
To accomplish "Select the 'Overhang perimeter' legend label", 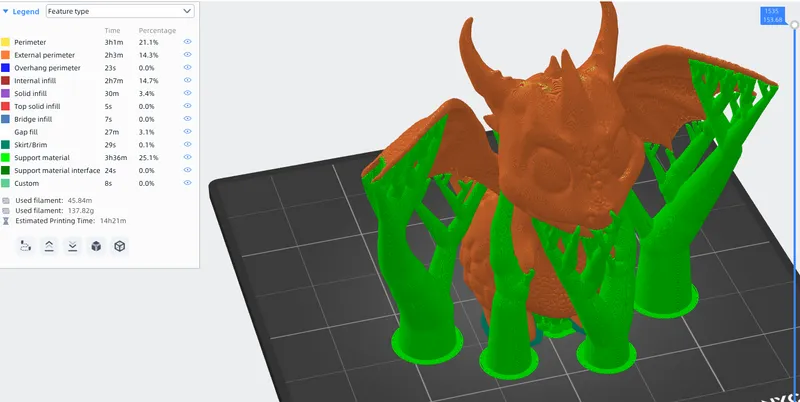I will (47, 68).
